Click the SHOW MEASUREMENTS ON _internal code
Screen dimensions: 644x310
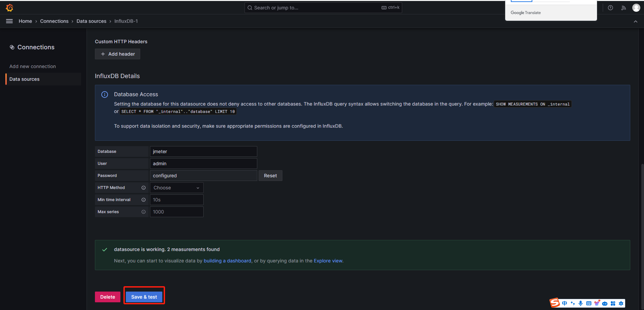tap(533, 104)
